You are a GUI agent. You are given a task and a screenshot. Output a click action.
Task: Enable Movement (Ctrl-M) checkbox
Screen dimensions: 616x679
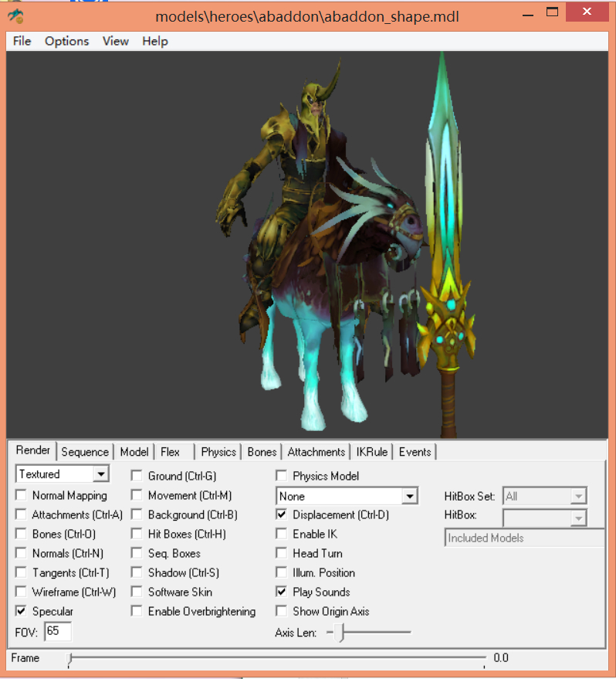click(x=137, y=494)
